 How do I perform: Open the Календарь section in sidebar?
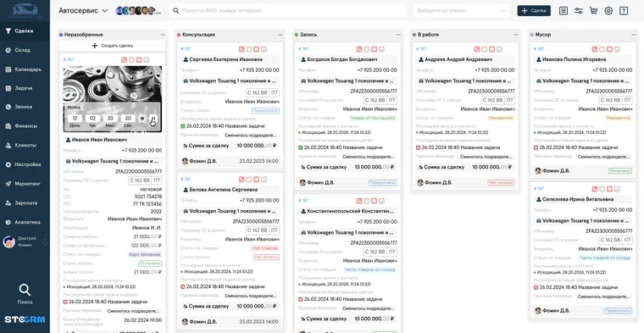pos(25,69)
